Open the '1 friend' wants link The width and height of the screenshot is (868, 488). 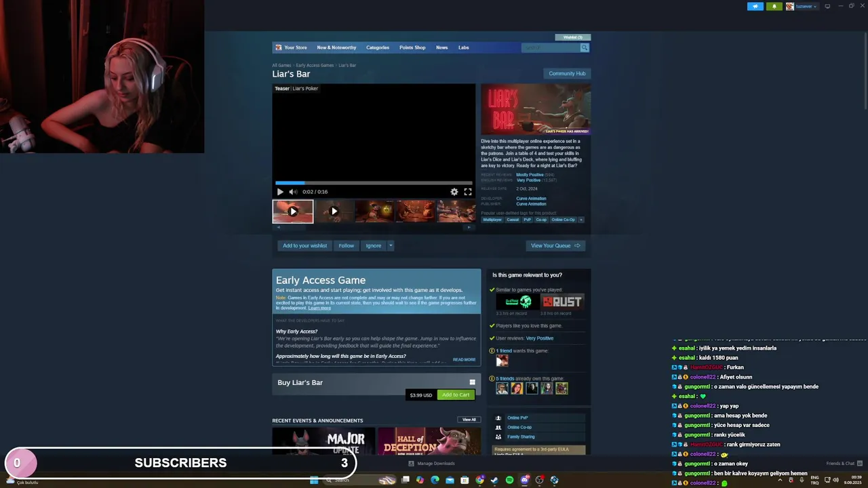coord(504,351)
